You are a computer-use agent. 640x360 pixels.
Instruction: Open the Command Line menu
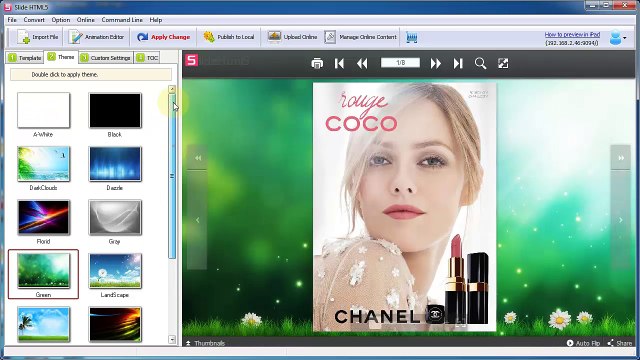pyautogui.click(x=122, y=20)
